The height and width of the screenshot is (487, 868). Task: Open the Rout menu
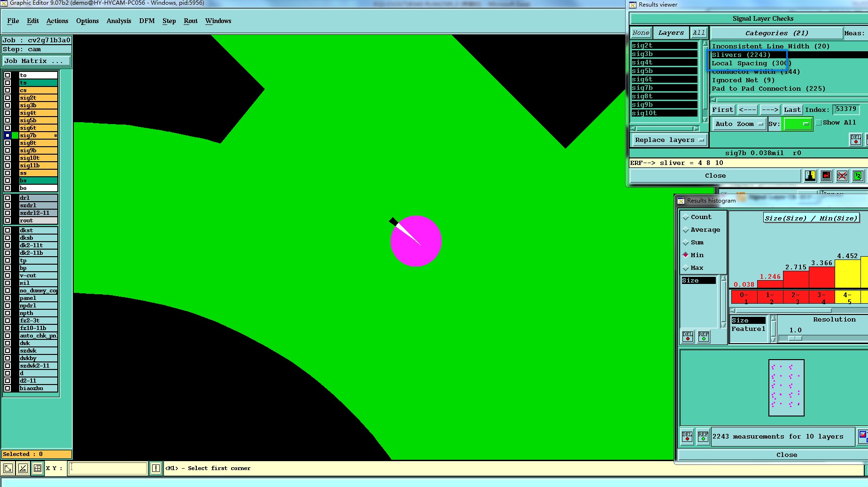click(191, 21)
